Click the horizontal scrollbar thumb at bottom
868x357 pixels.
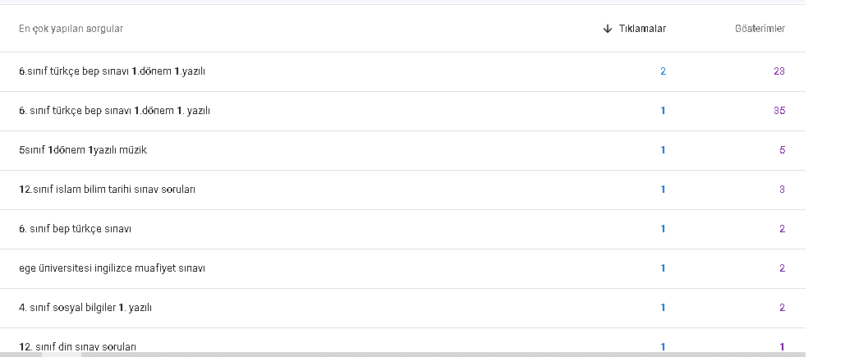62,355
